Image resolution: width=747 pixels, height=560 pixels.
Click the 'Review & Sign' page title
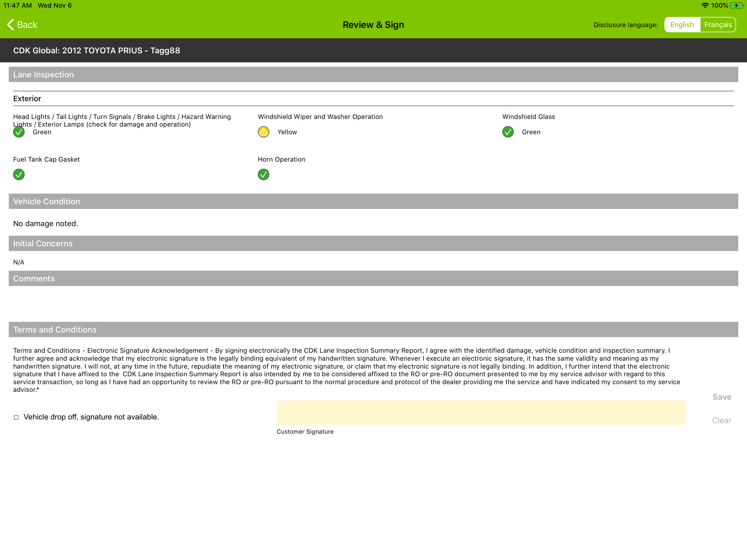point(373,25)
